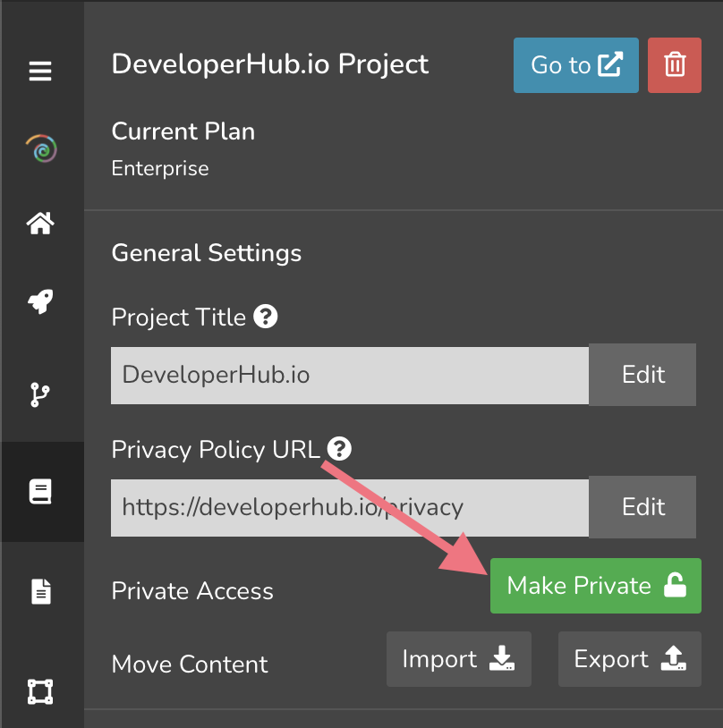Viewport: 723px width, 728px height.
Task: Open the rocket icon section
Action: tap(40, 301)
